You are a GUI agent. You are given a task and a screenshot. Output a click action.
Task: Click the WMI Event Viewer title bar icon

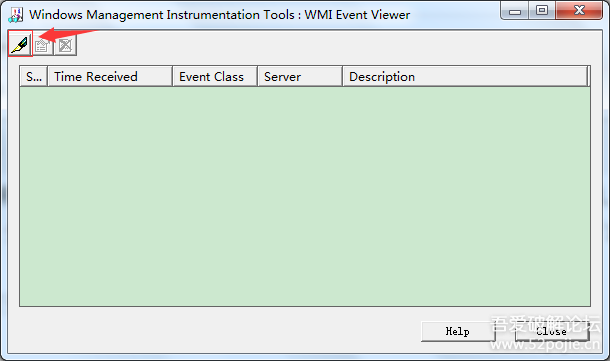(x=16, y=15)
